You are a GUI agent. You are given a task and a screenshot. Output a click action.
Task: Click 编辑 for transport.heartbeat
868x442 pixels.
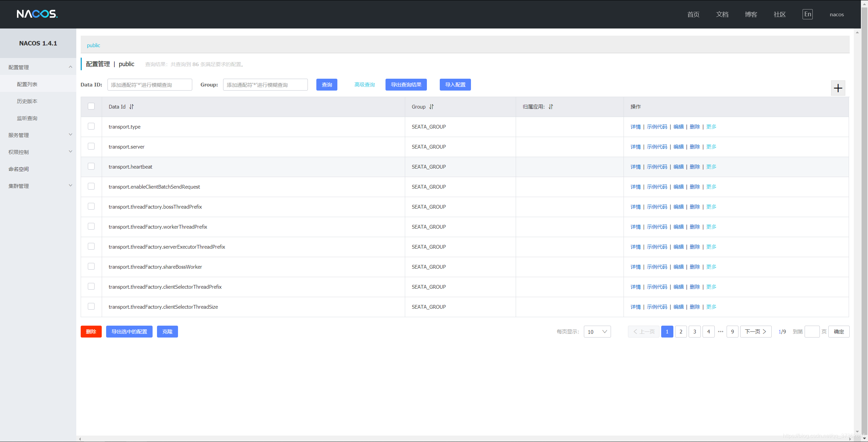coord(678,167)
